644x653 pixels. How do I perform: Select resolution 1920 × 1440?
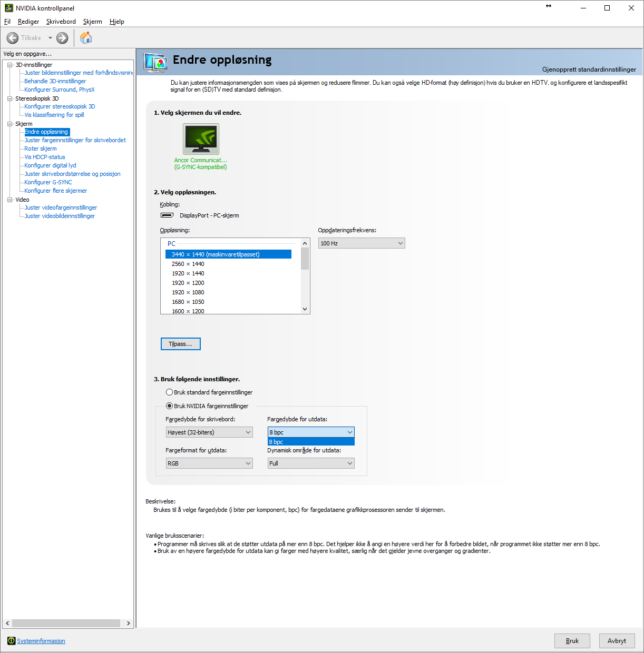228,273
